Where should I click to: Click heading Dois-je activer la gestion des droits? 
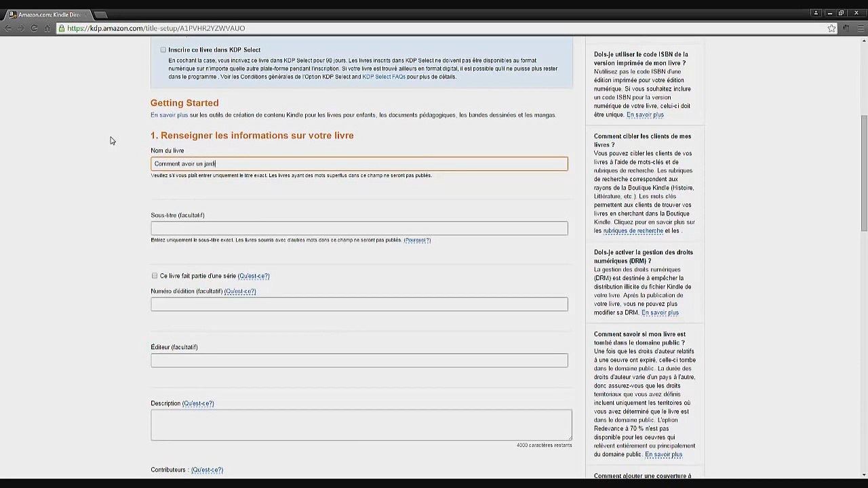click(644, 256)
